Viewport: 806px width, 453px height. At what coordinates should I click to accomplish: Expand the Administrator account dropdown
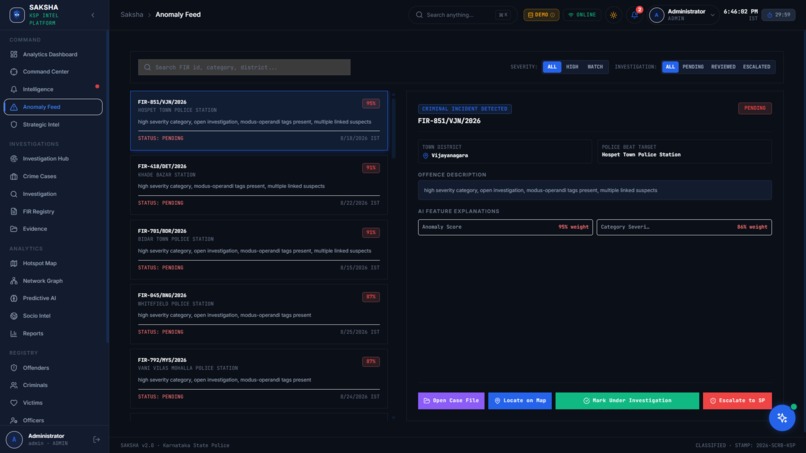[683, 15]
